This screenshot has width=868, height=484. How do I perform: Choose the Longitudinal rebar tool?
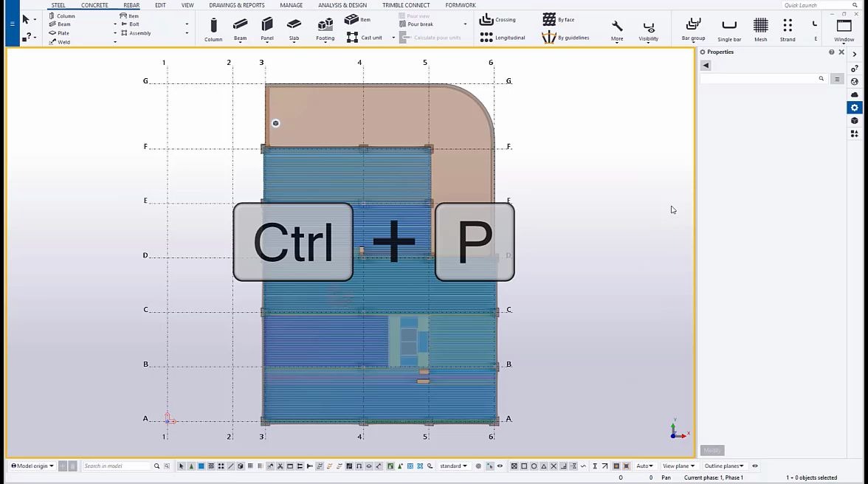click(502, 38)
